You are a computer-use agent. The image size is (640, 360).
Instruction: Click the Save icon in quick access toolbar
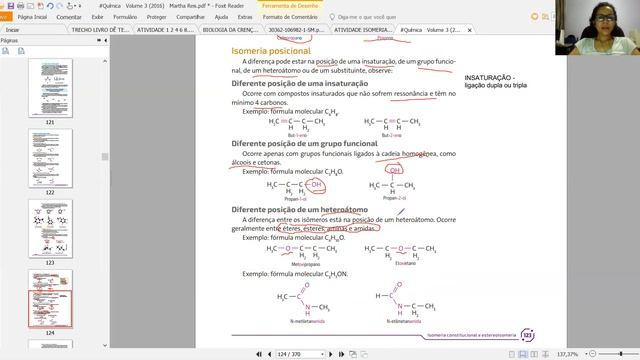[11, 6]
